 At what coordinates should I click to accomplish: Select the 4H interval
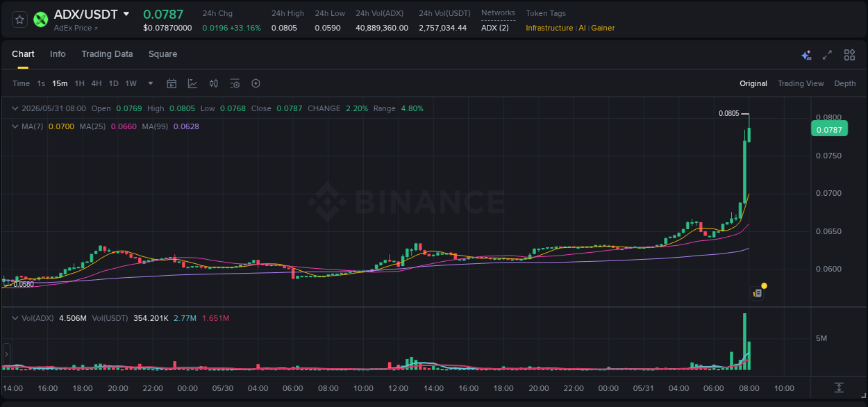coord(96,83)
